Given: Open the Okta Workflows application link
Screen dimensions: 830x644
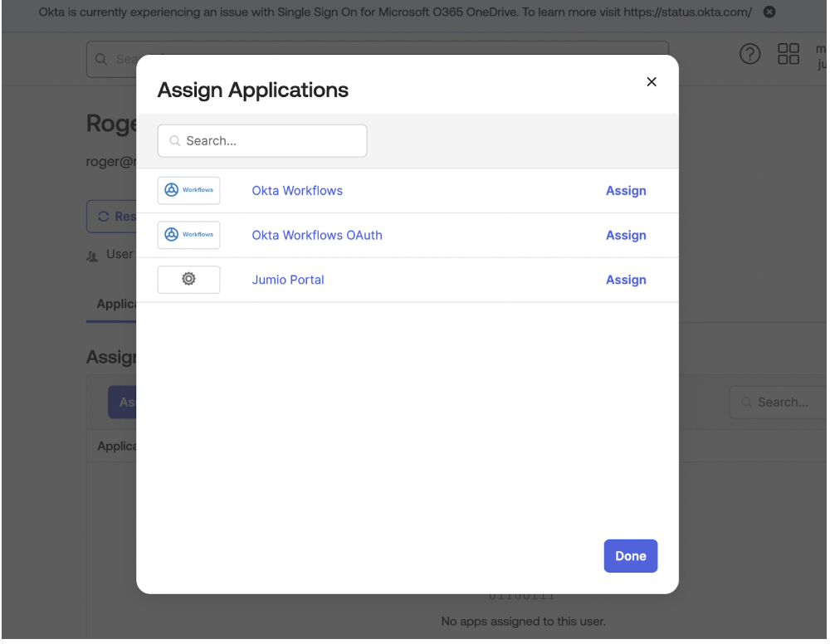Looking at the screenshot, I should [297, 191].
